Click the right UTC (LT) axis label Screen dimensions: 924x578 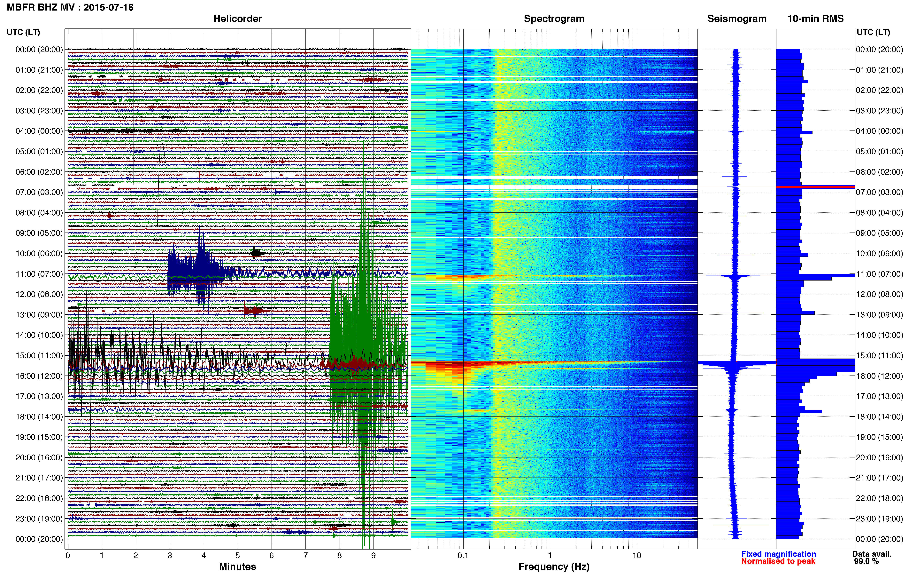click(873, 32)
